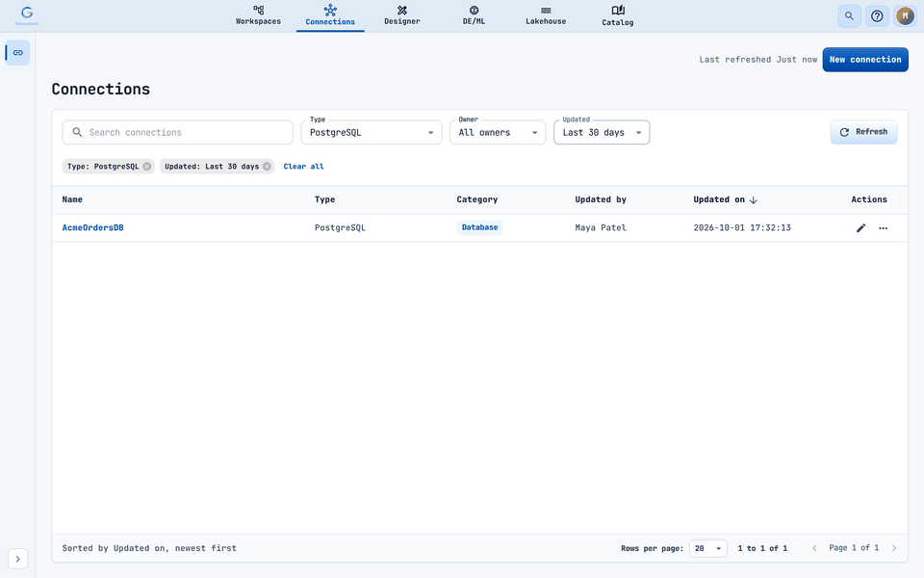Viewport: 924px width, 578px height.
Task: Click the Search connections field
Action: (x=178, y=132)
